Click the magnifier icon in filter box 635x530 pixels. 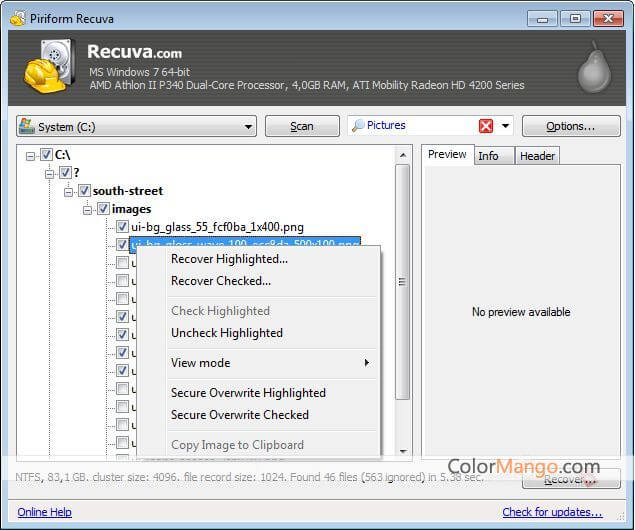358,126
